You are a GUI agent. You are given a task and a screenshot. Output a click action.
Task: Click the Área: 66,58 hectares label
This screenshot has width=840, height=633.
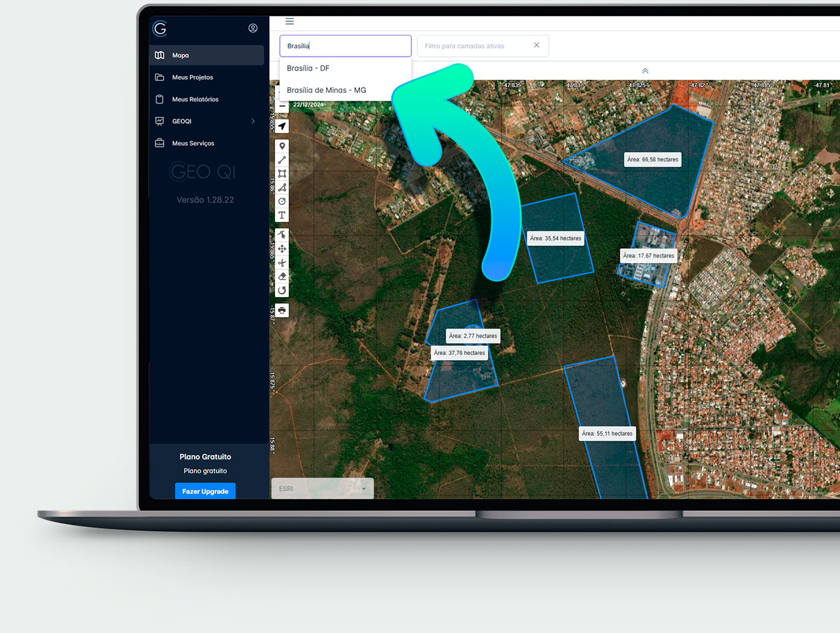point(652,160)
